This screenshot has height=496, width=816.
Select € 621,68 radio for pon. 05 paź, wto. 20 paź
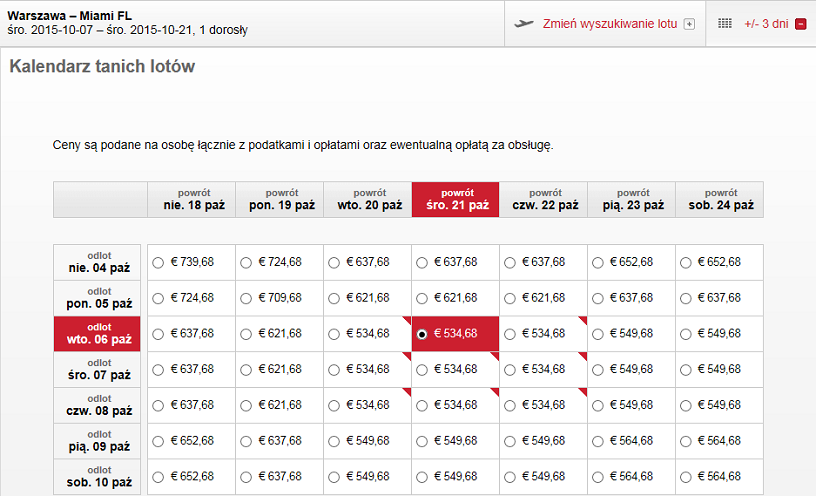point(334,299)
